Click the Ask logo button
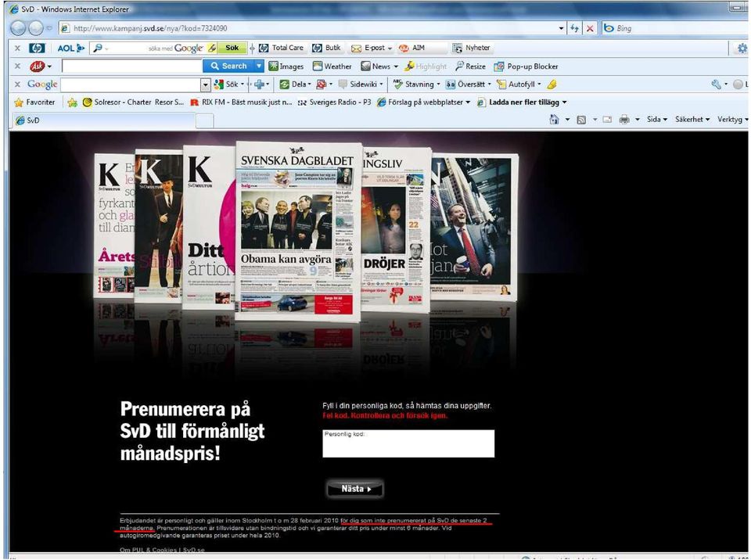751x560 pixels. 37,66
